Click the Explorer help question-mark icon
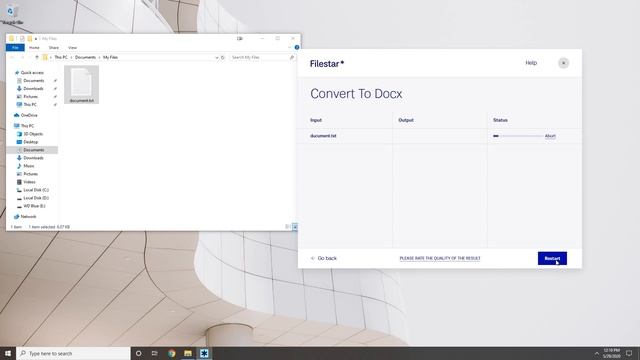This screenshot has width=640, height=360. pyautogui.click(x=297, y=48)
